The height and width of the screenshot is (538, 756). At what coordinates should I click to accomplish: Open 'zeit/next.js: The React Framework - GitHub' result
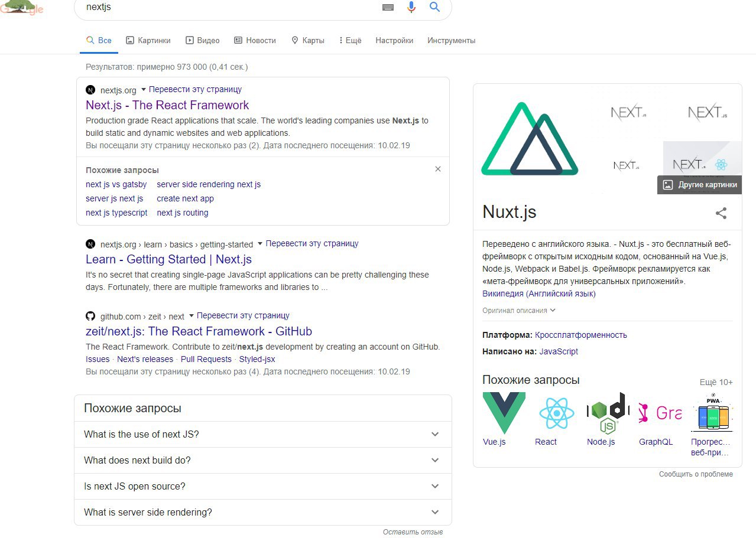tap(199, 331)
